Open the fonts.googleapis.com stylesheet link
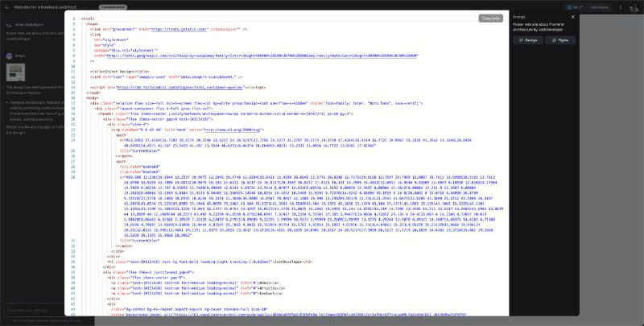Image resolution: width=644 pixels, height=326 pixels. click(x=262, y=56)
